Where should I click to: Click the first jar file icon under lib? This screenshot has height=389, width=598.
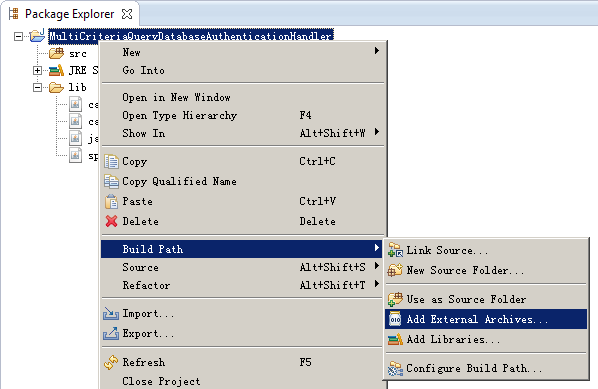pyautogui.click(x=75, y=104)
